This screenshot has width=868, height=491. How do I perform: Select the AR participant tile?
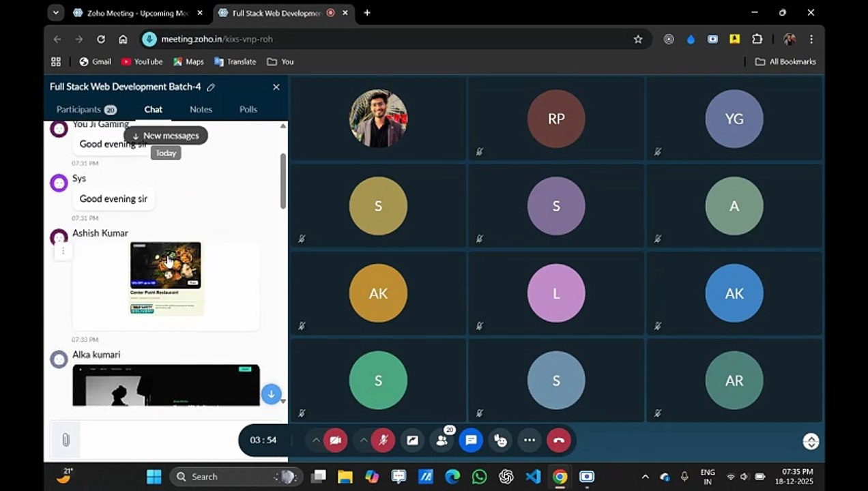point(734,381)
